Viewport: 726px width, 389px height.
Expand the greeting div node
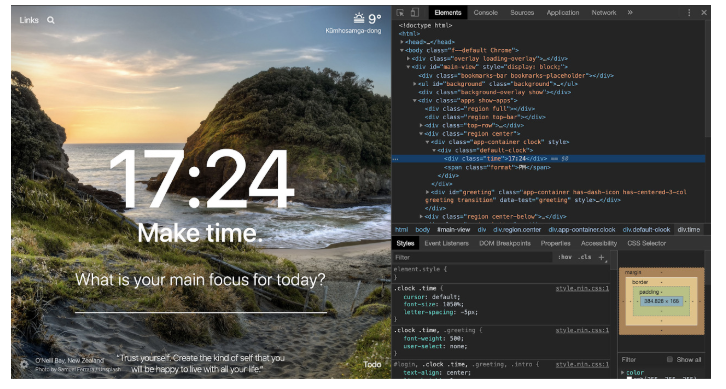[x=428, y=192]
